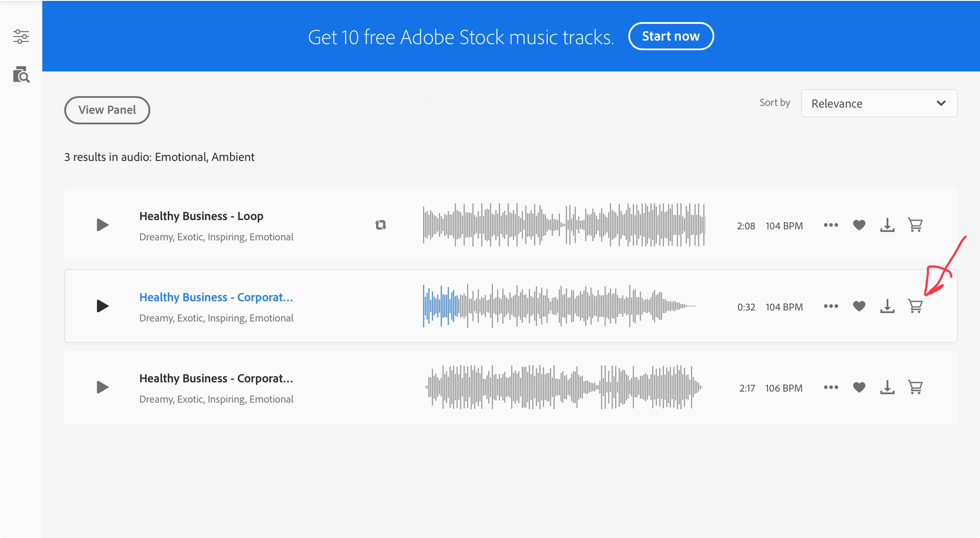
Task: Toggle heart on the 106 BPM track
Action: tap(859, 387)
